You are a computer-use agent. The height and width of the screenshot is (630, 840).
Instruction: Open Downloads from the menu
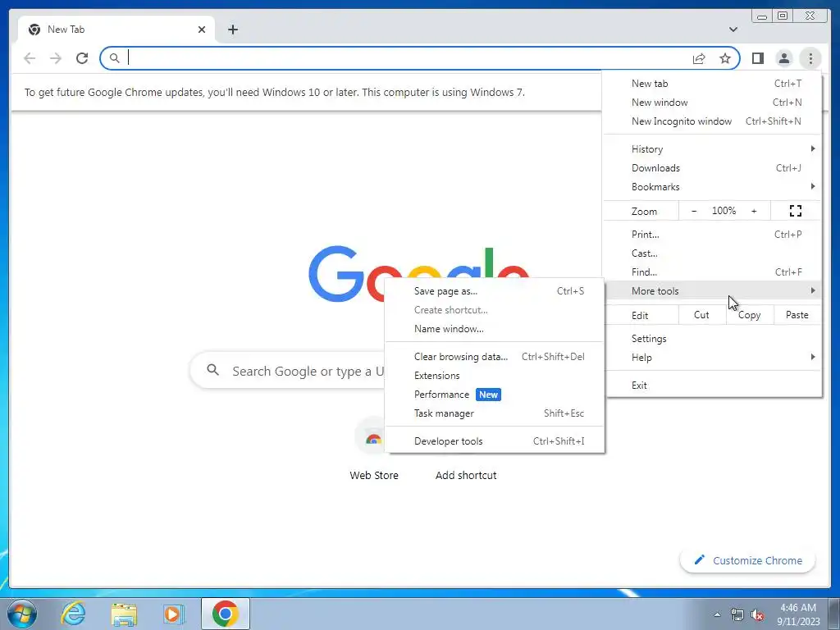tap(713, 167)
